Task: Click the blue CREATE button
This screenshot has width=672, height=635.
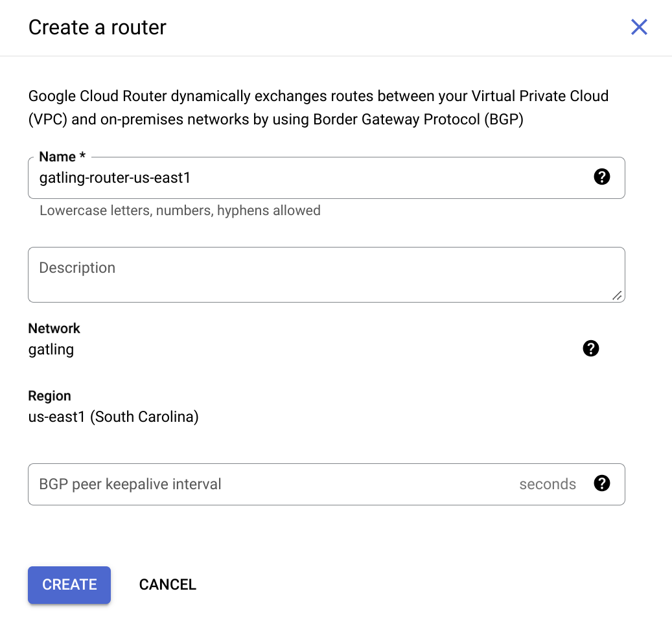Action: pyautogui.click(x=69, y=585)
